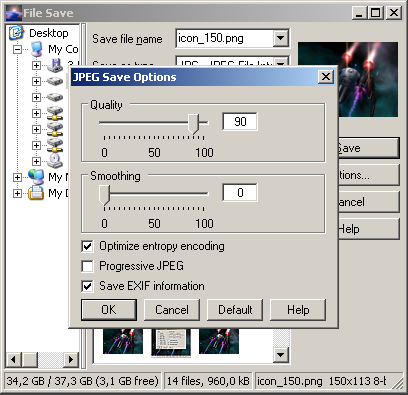Select the first spaceship thumbnail in file list

[x=123, y=341]
